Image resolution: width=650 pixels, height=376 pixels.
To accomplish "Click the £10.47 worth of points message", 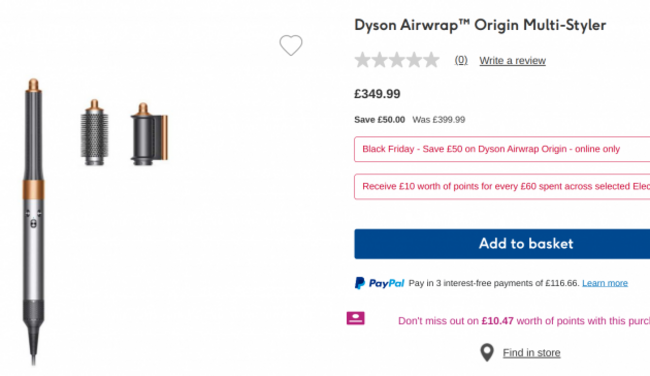I will click(524, 321).
